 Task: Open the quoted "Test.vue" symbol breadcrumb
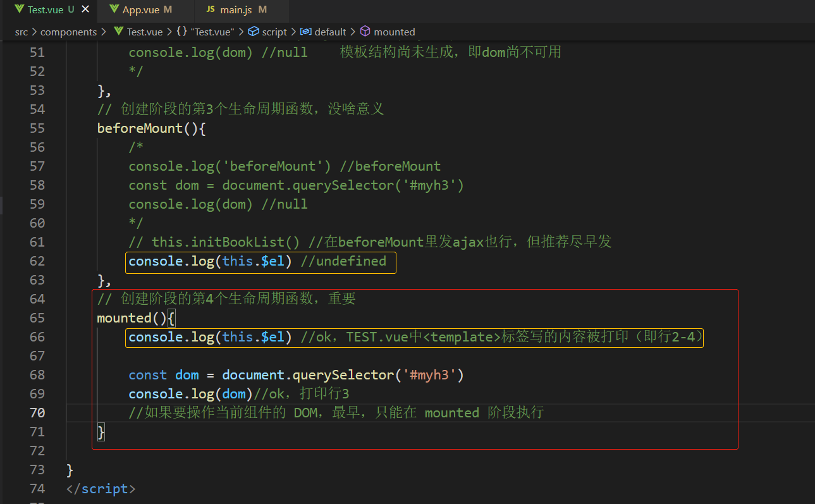(x=212, y=32)
